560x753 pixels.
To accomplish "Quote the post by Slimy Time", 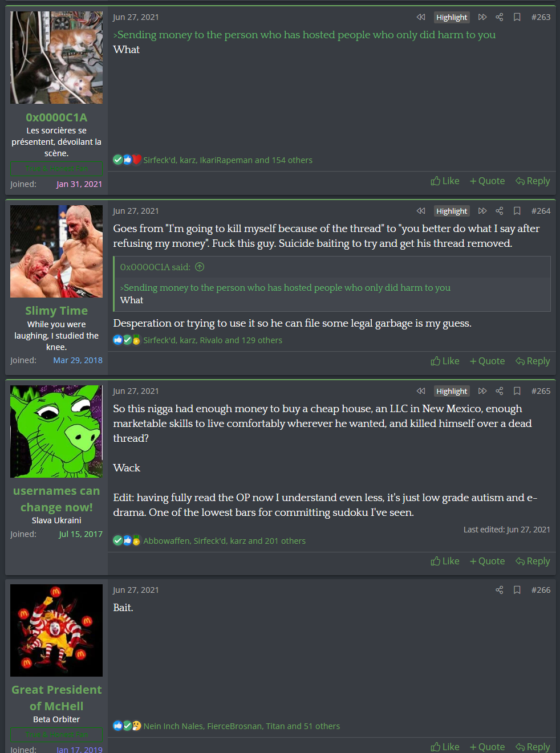I will tap(487, 361).
